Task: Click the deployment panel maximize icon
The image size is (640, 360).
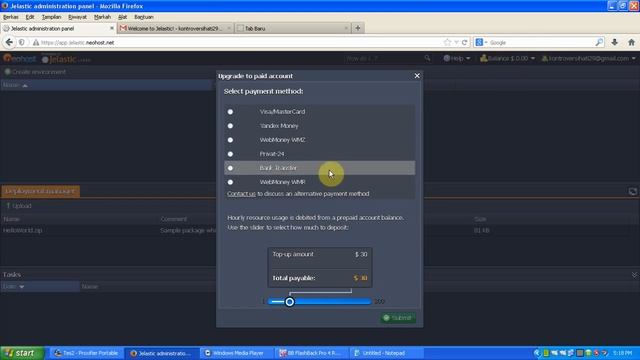Action: (632, 191)
